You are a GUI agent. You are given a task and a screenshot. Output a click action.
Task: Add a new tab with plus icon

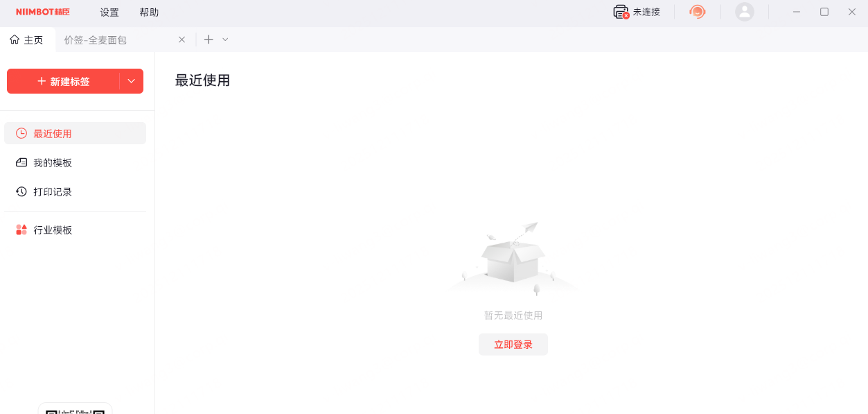(x=209, y=40)
